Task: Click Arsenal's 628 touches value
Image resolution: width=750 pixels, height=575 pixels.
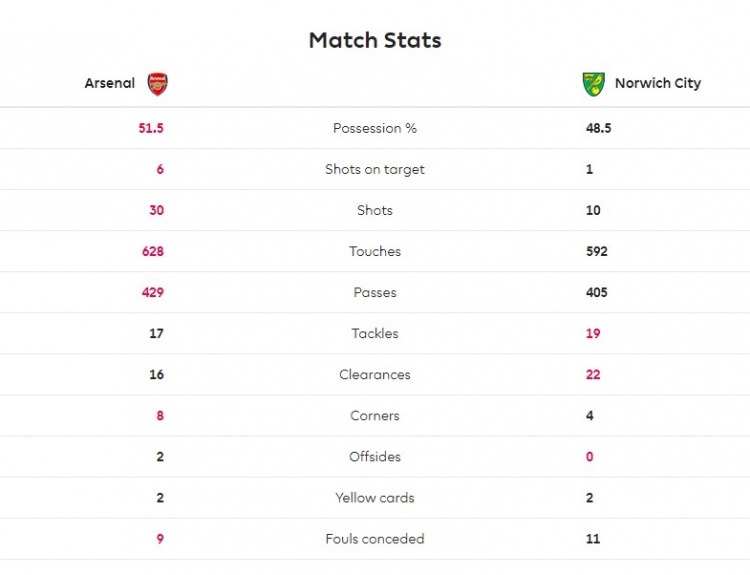Action: point(152,252)
